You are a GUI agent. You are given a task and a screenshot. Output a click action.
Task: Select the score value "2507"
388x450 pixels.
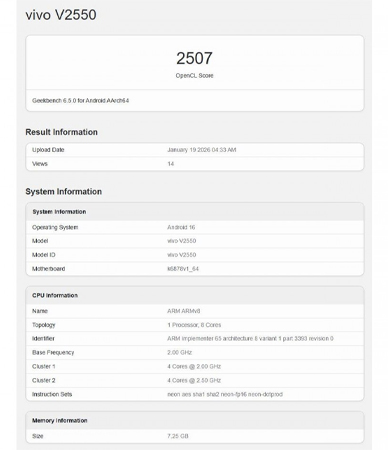(x=194, y=58)
